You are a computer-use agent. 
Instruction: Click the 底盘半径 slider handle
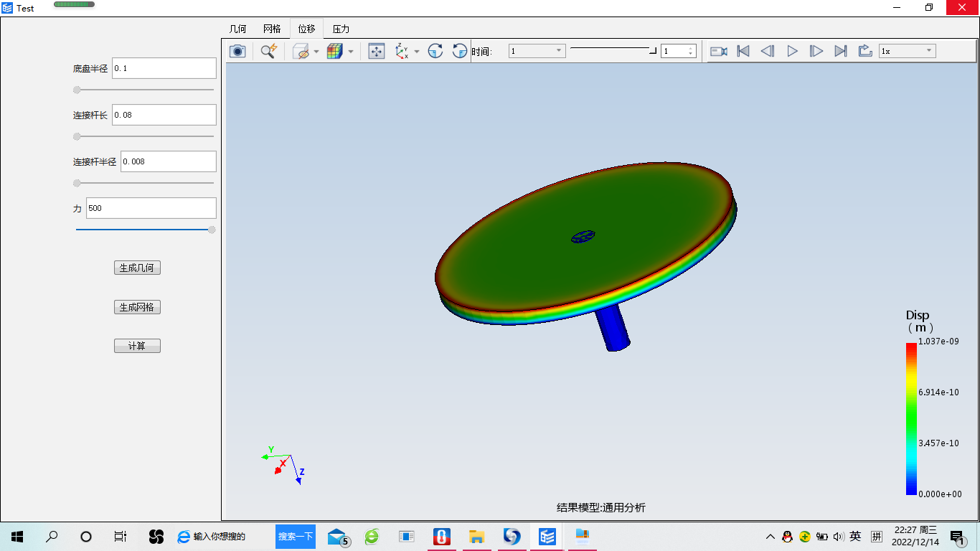77,90
